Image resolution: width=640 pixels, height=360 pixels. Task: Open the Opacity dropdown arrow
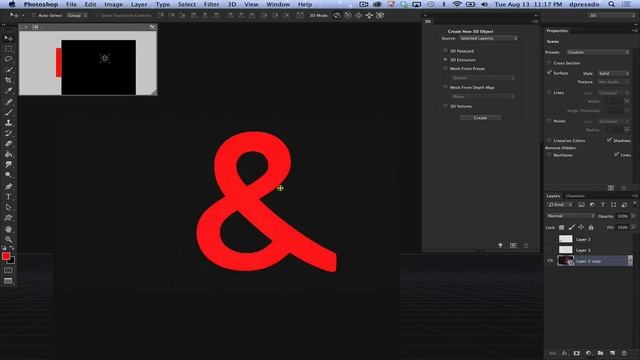[633, 216]
